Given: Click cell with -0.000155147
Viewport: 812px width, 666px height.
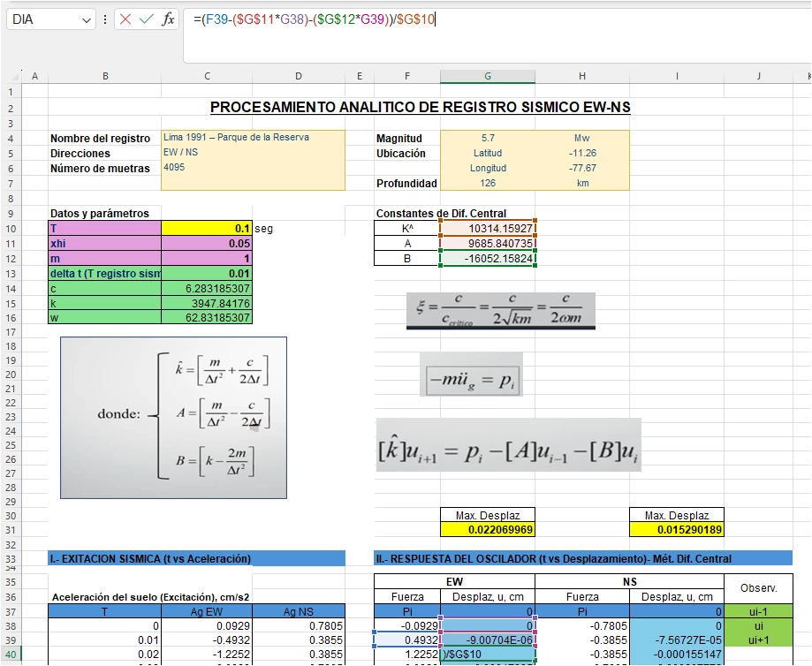Looking at the screenshot, I should (x=677, y=655).
